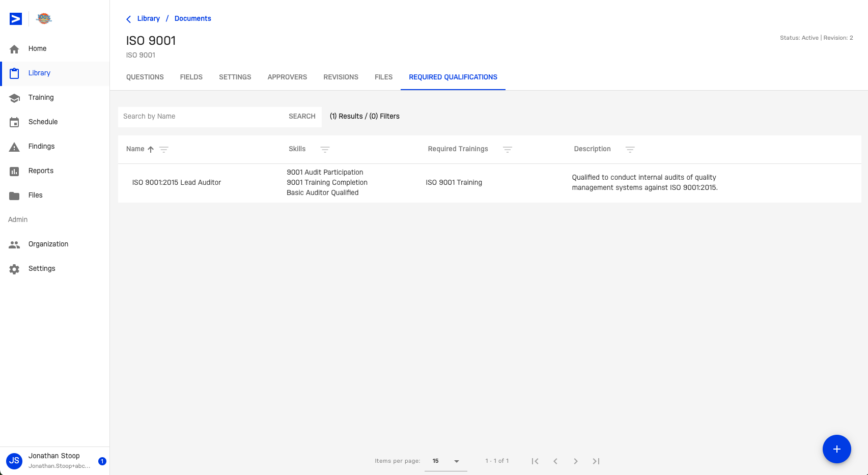868x475 pixels.
Task: Click the Description column header
Action: click(593, 149)
